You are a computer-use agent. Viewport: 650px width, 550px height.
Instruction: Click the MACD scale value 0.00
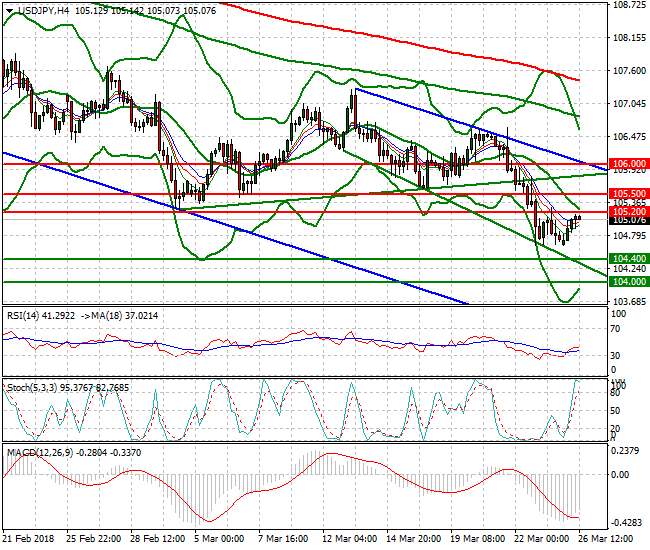point(621,475)
